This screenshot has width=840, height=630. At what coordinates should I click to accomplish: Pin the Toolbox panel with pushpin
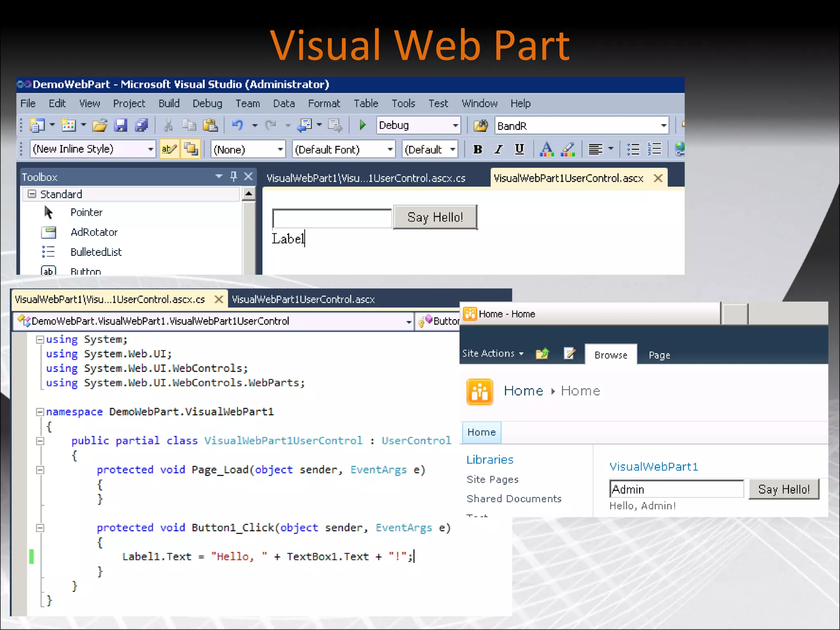point(233,177)
